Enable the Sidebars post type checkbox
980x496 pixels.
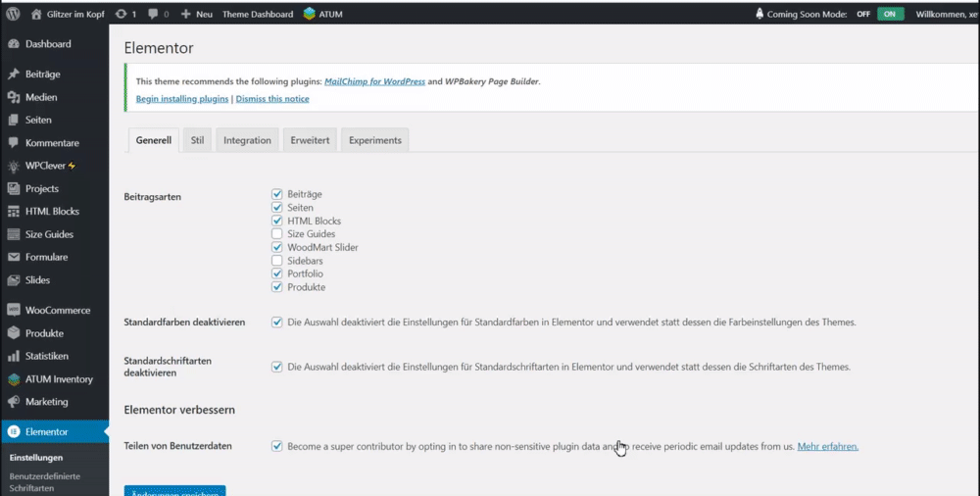tap(277, 260)
